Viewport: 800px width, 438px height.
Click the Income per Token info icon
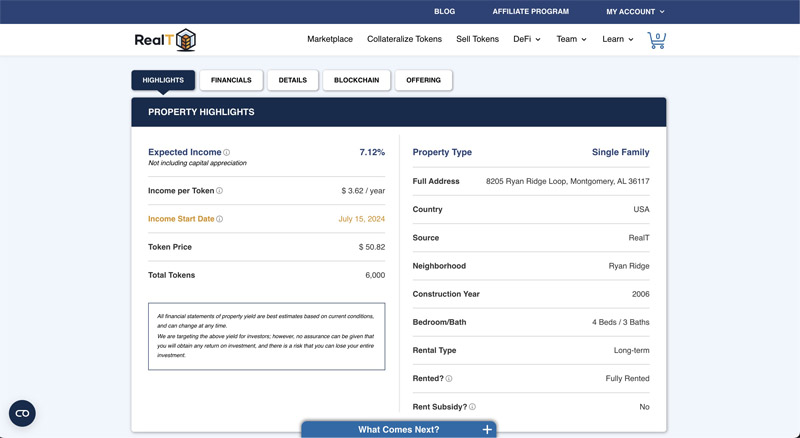219,190
